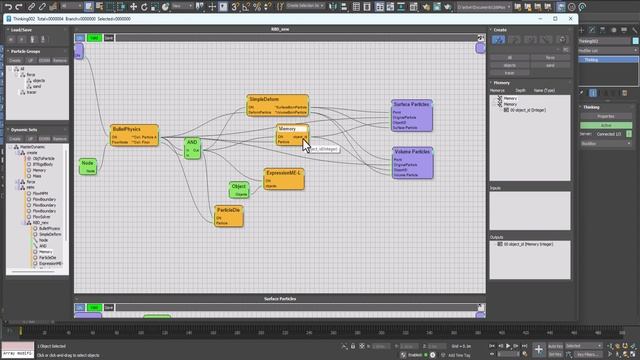Toggle the Select Object tool in main toolbar
Viewport: 640px width, 360px height.
pos(89,7)
